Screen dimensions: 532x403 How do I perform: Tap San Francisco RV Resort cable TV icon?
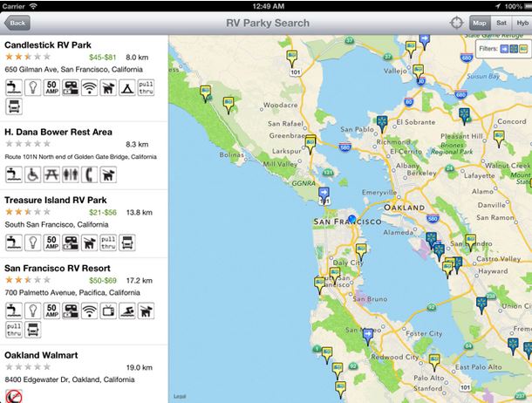(108, 311)
